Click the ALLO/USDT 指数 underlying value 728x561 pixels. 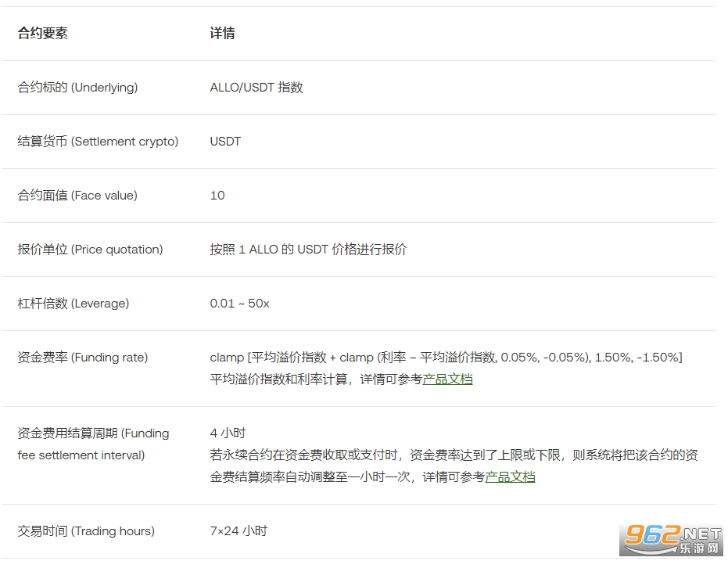point(256,88)
